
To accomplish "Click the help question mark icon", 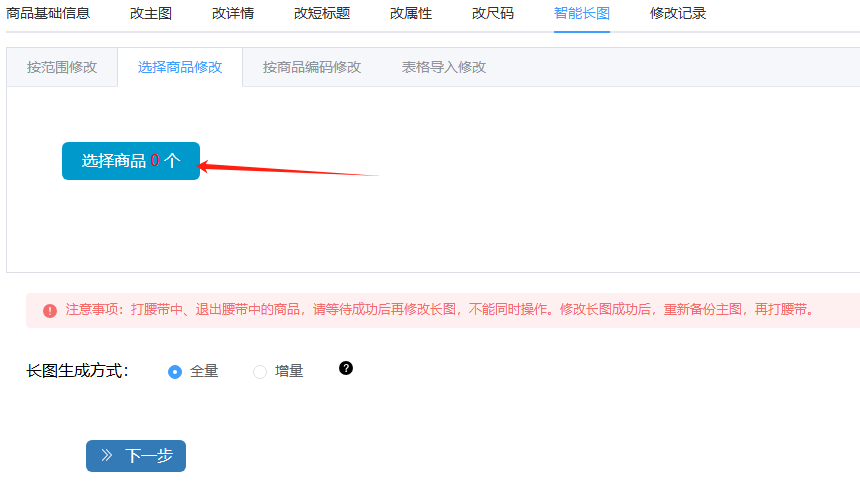I will coord(346,368).
